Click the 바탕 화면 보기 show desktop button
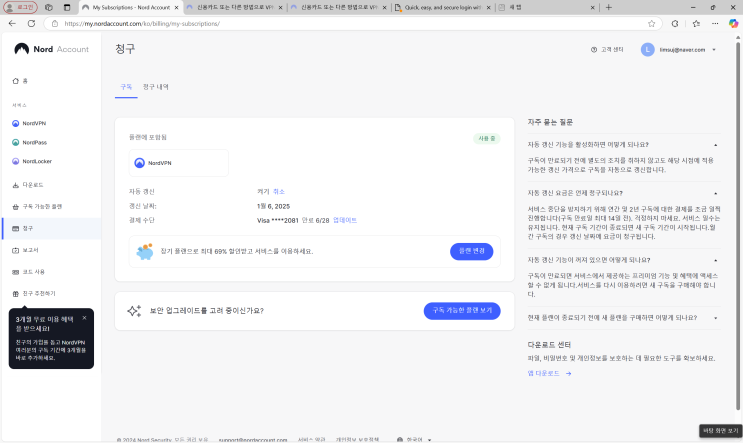743x443 pixels. pyautogui.click(x=721, y=431)
